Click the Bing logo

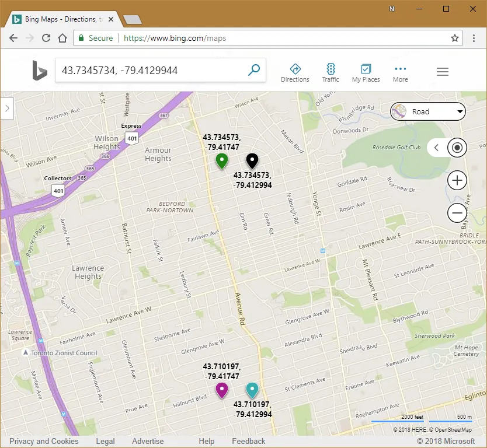40,71
